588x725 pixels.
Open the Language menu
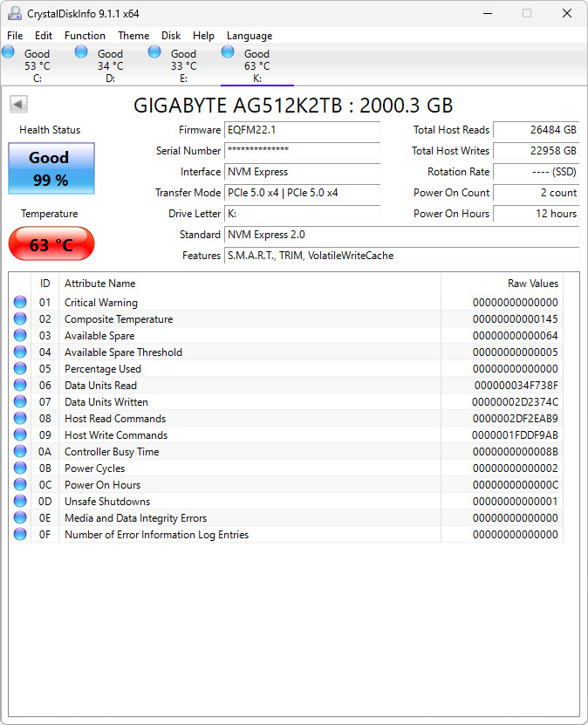(250, 36)
